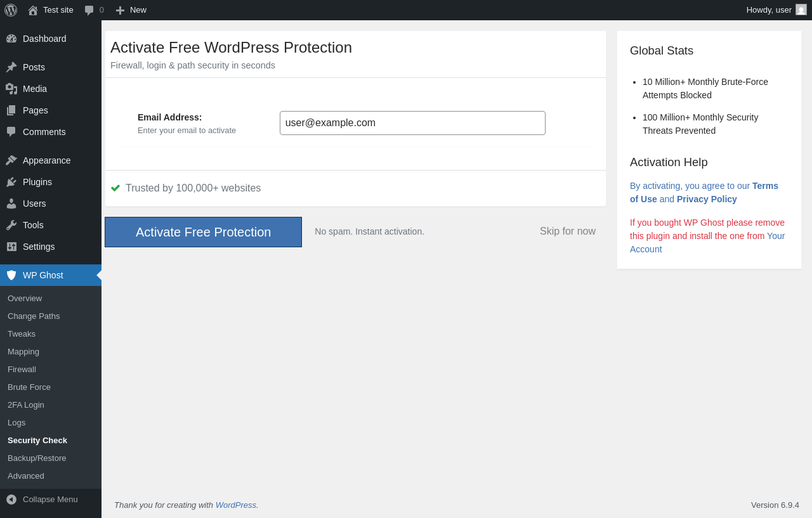Open the Privacy Policy link
This screenshot has height=518, width=812.
point(707,199)
